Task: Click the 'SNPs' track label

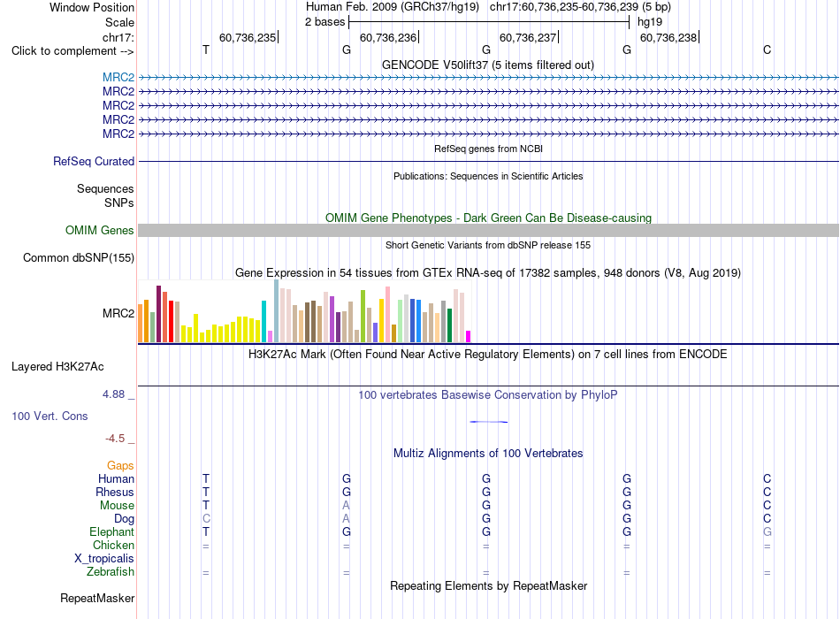Action: pos(119,203)
